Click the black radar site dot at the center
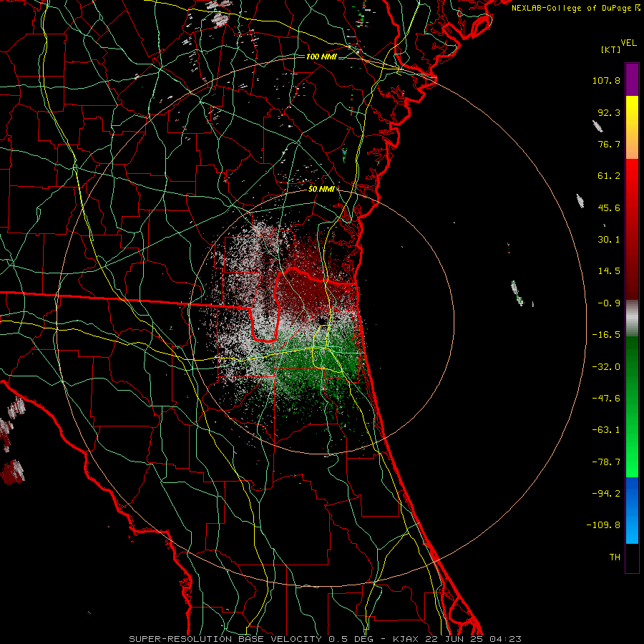This screenshot has width=644, height=644. coord(321,320)
